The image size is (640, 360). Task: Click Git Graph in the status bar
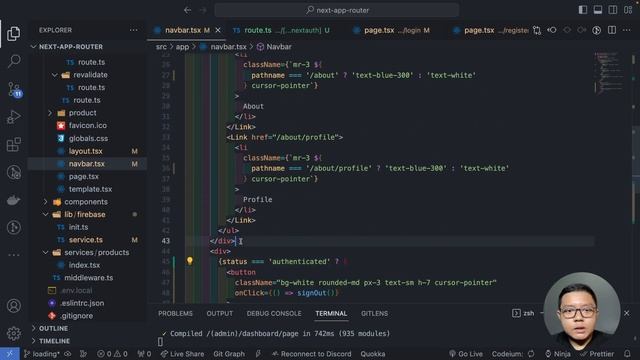pos(229,354)
